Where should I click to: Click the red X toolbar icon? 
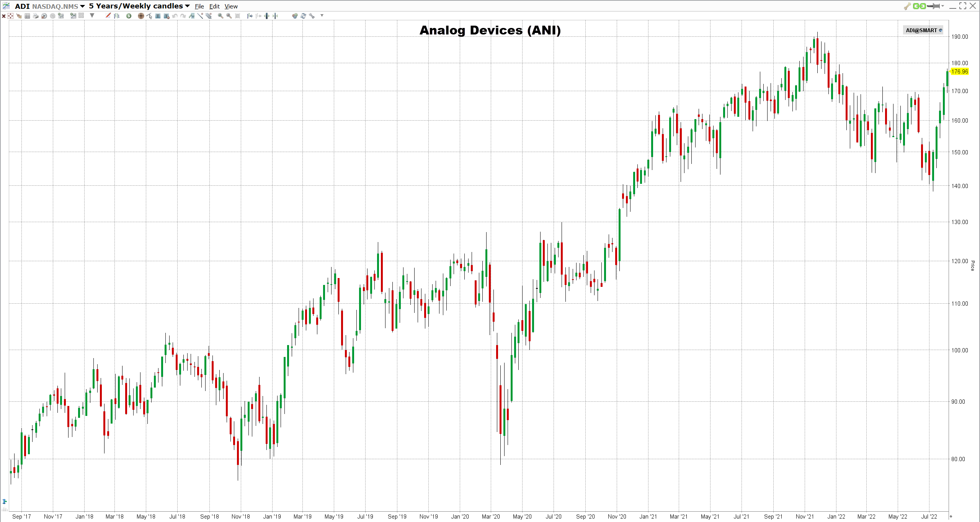pyautogui.click(x=4, y=16)
